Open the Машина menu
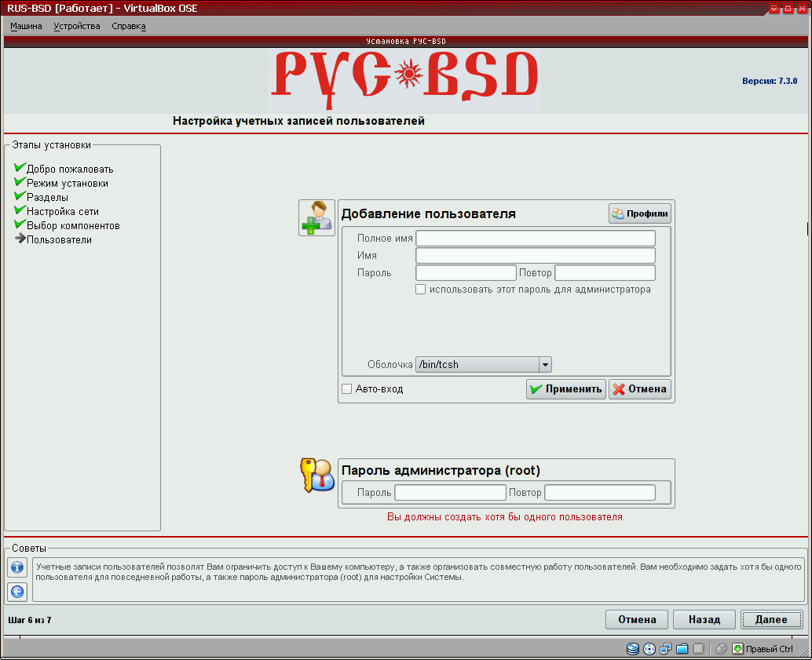This screenshot has width=812, height=660. [x=26, y=26]
